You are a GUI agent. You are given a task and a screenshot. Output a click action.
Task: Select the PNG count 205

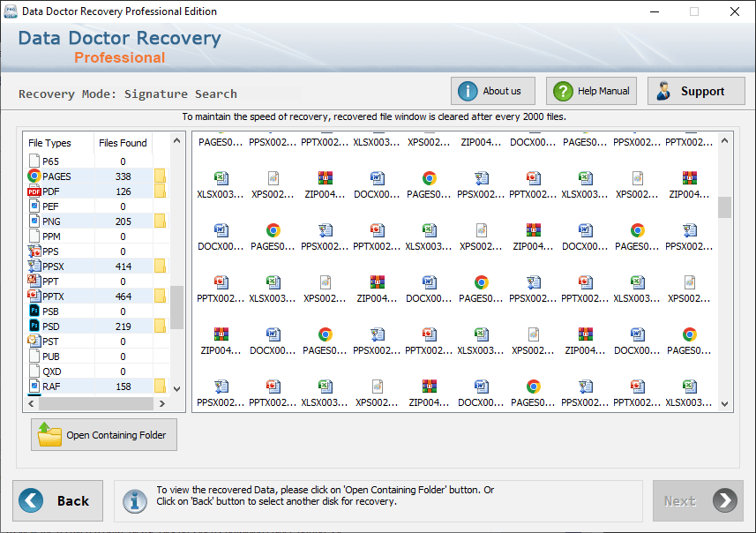123,221
